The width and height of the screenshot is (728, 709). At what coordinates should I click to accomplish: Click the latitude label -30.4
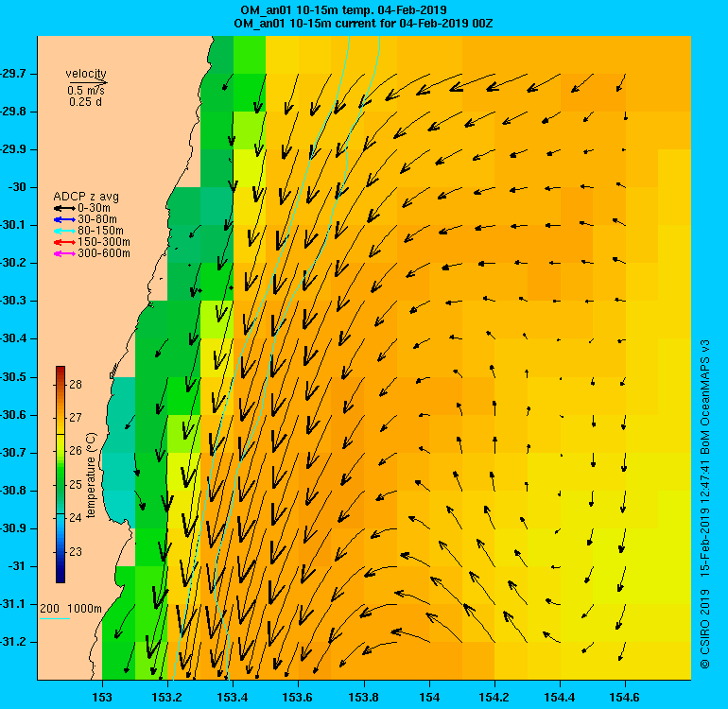tap(13, 339)
